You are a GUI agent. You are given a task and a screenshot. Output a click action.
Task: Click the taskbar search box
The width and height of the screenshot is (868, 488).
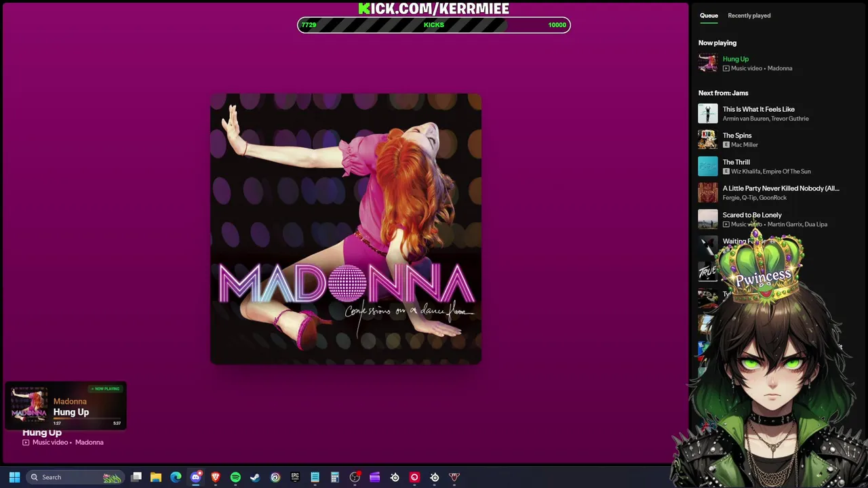coord(75,477)
